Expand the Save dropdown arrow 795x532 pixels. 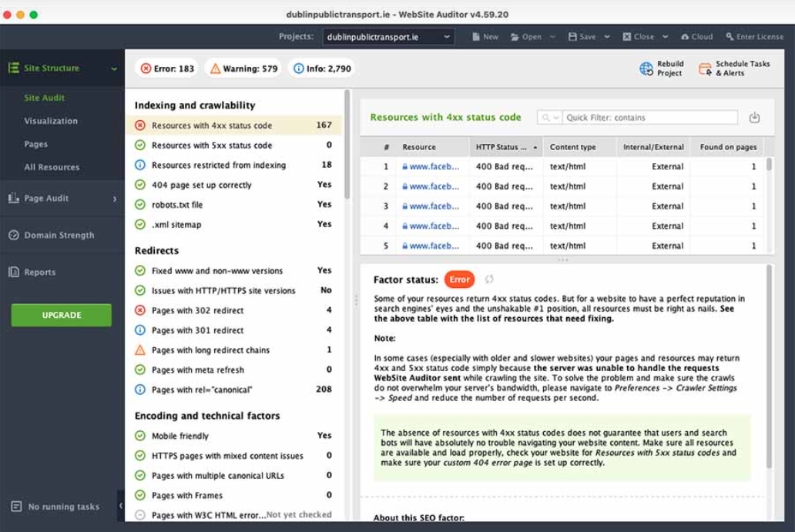[x=605, y=35]
